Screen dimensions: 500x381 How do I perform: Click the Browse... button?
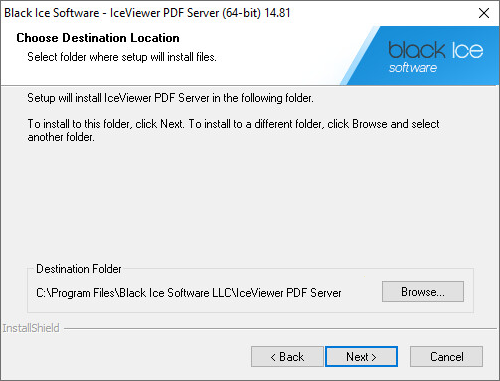point(423,292)
